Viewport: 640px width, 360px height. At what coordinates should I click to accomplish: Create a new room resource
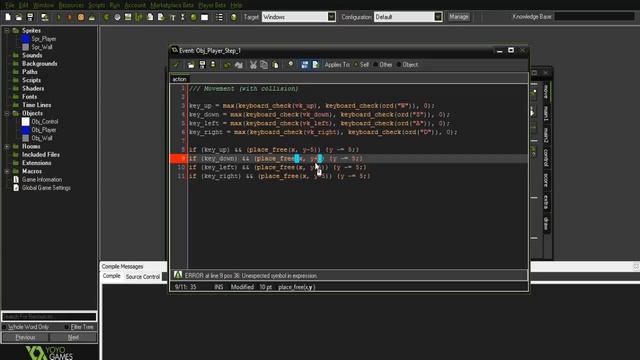pos(204,17)
